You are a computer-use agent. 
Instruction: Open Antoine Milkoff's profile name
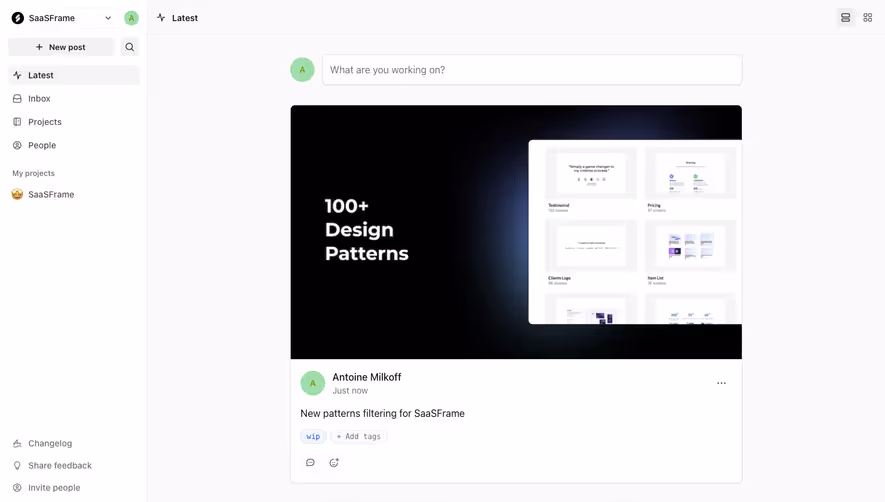click(366, 377)
